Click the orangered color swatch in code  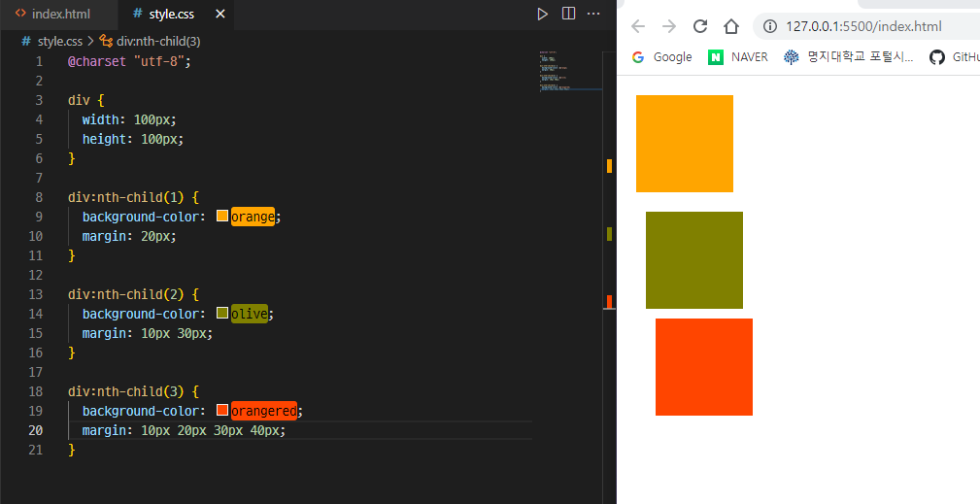[222, 411]
